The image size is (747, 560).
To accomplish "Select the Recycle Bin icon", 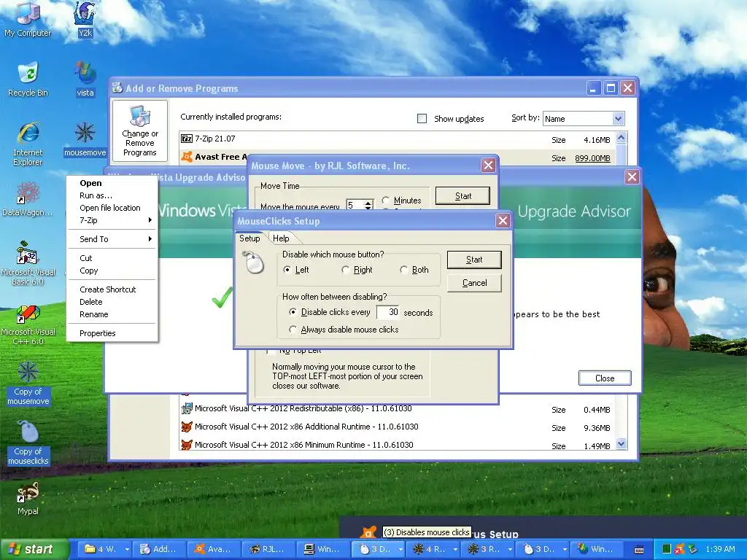I will 28,79.
